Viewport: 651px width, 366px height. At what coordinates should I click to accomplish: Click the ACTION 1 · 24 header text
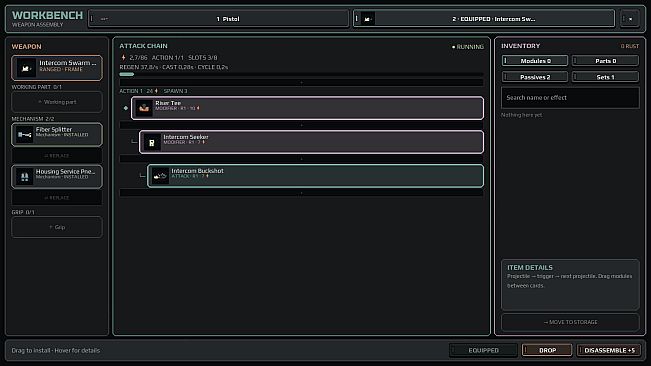point(139,91)
